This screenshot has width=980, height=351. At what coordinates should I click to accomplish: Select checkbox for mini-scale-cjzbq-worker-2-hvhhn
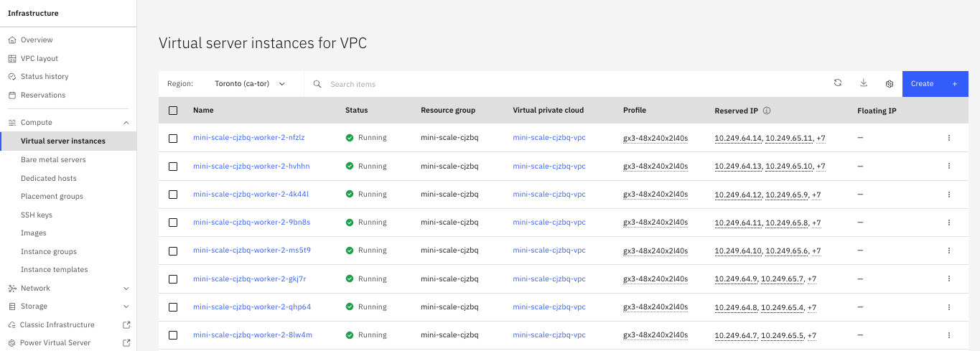(173, 166)
